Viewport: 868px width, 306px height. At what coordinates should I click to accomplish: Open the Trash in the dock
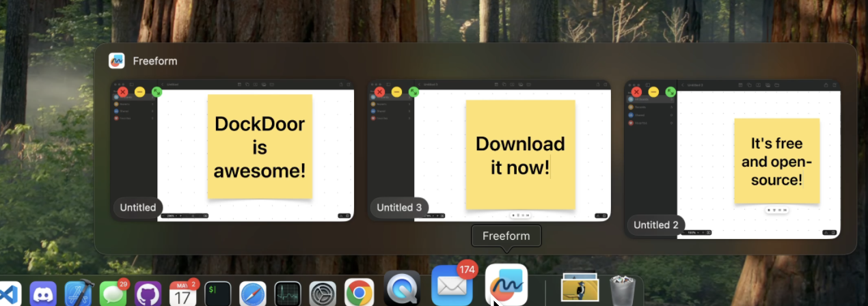tap(622, 290)
